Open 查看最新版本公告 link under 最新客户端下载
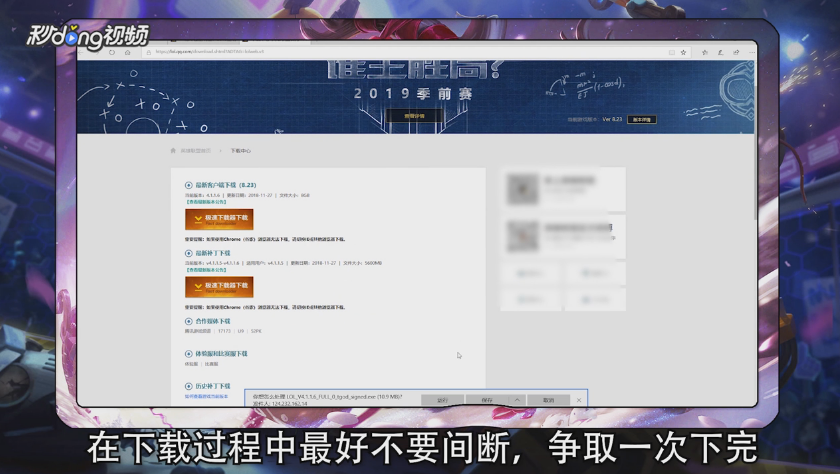 coord(206,202)
